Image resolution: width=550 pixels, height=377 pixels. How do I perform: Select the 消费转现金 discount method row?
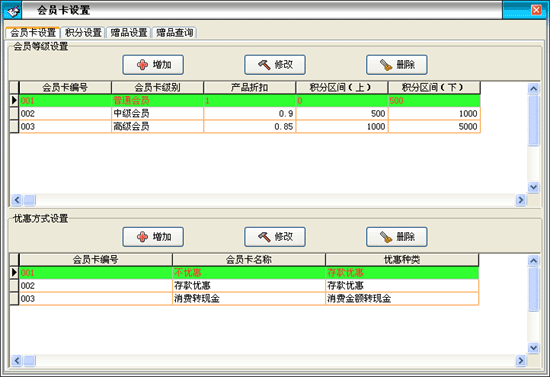pyautogui.click(x=249, y=299)
